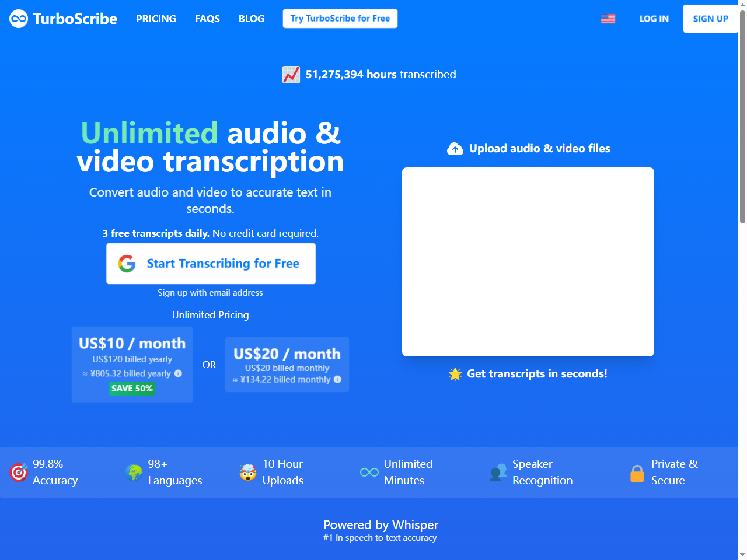Click the globe icon for 98+ Languages
Screen dimensions: 747x560
[134, 473]
